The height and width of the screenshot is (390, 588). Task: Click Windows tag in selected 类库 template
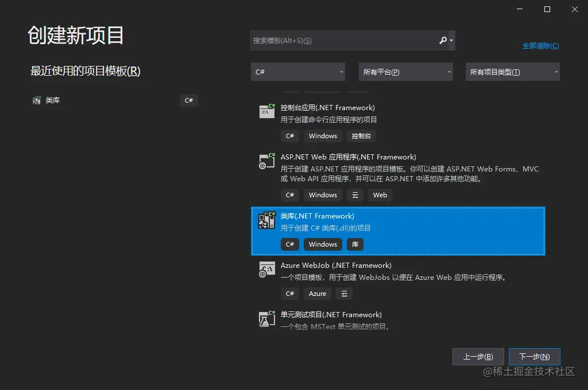coord(323,244)
